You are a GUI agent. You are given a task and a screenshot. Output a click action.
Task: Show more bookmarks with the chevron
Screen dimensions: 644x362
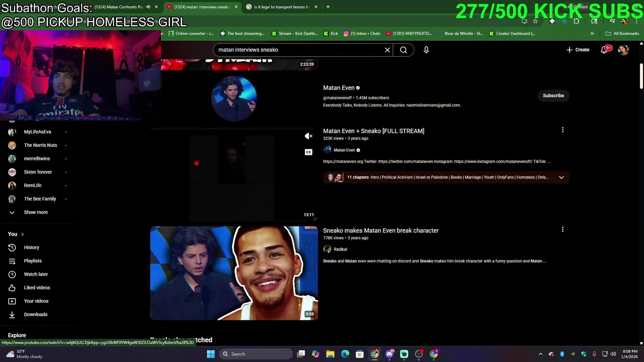(592, 34)
